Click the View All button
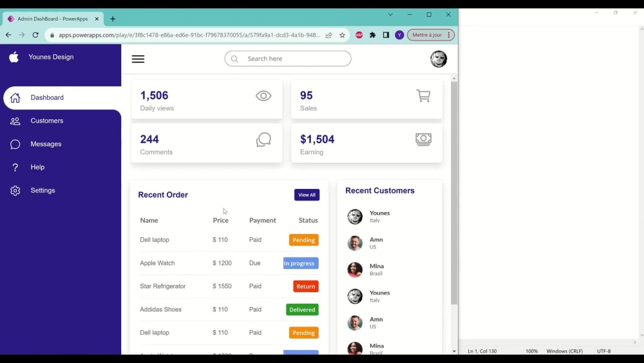 pyautogui.click(x=307, y=195)
